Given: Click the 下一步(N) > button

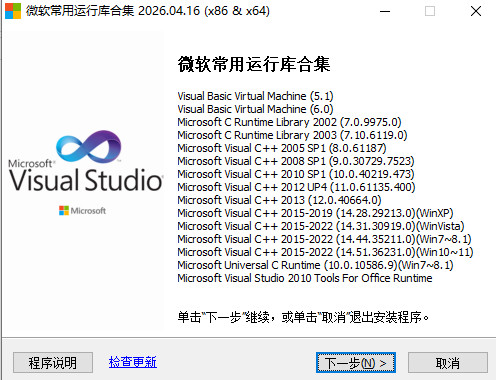Looking at the screenshot, I should click(x=356, y=363).
